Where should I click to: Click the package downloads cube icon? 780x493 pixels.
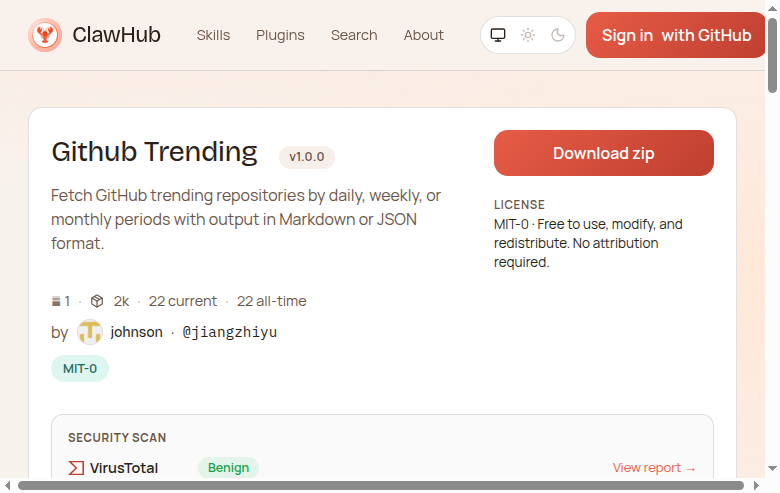click(x=97, y=301)
